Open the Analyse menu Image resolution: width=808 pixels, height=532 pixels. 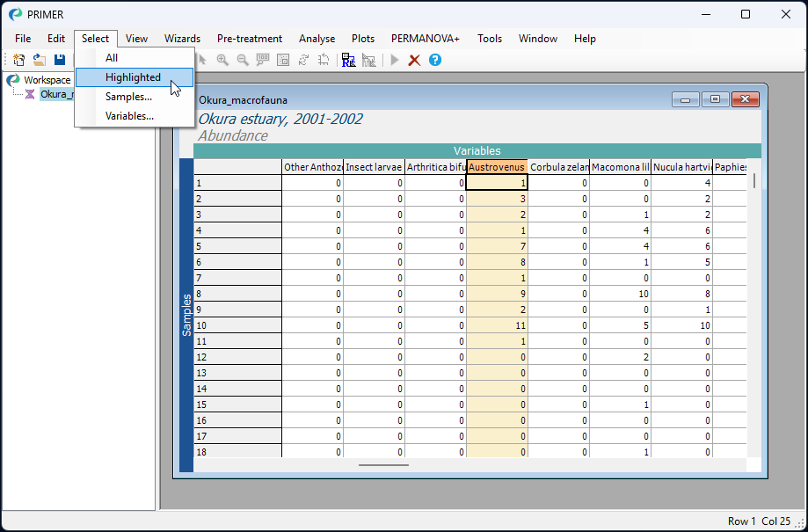317,39
